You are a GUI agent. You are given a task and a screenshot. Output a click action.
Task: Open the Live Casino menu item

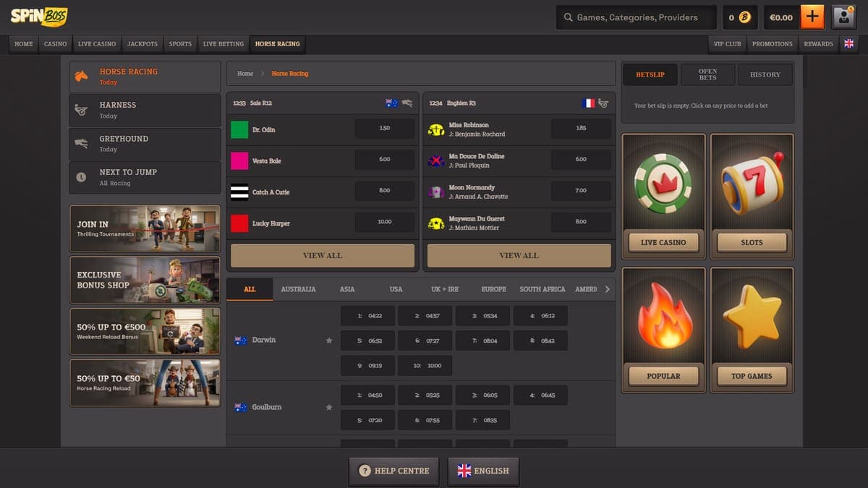click(x=97, y=44)
